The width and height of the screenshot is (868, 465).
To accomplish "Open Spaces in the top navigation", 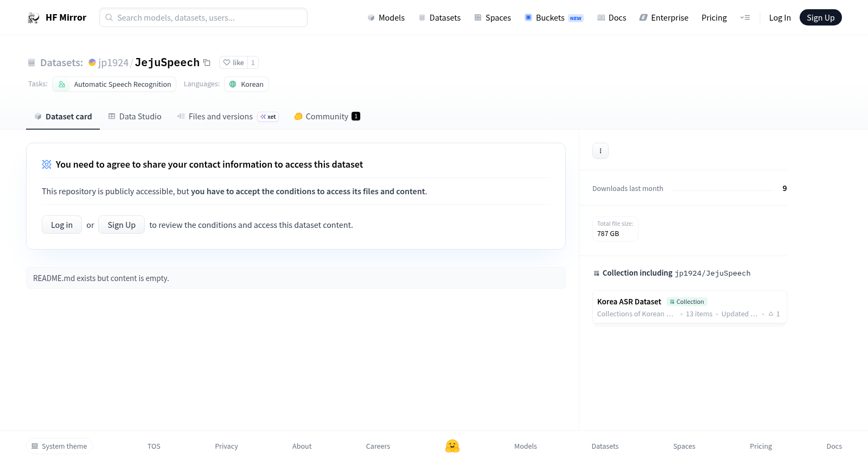I will pos(493,18).
